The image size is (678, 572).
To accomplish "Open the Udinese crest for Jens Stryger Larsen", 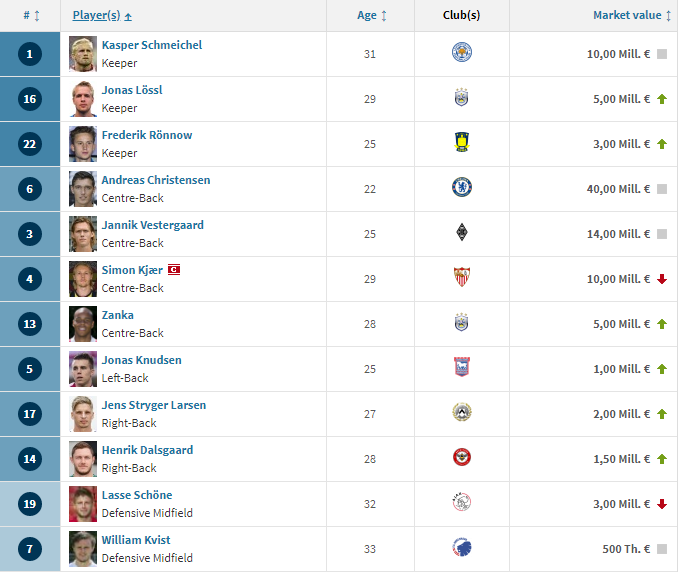I will click(461, 412).
